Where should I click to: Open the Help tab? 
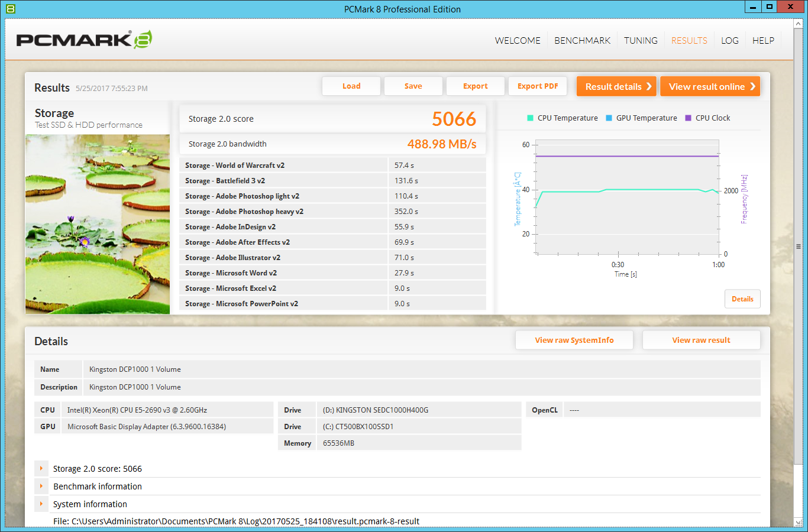[x=763, y=41]
